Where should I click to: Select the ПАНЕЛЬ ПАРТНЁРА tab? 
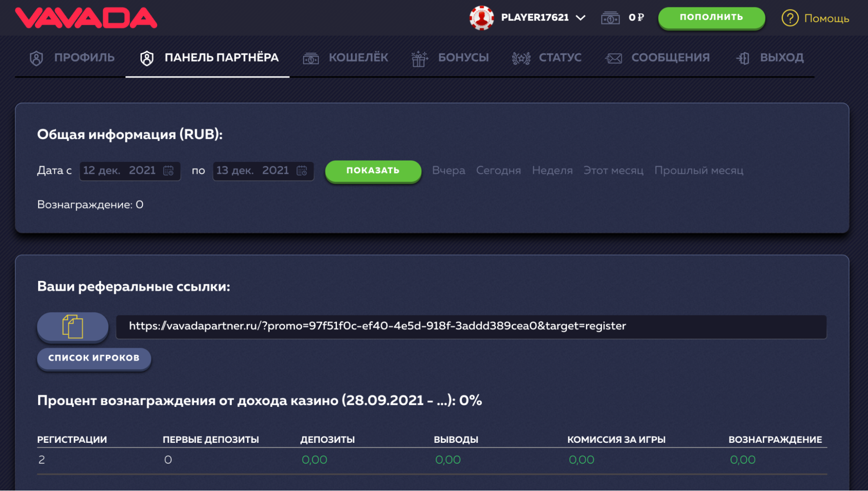click(221, 57)
